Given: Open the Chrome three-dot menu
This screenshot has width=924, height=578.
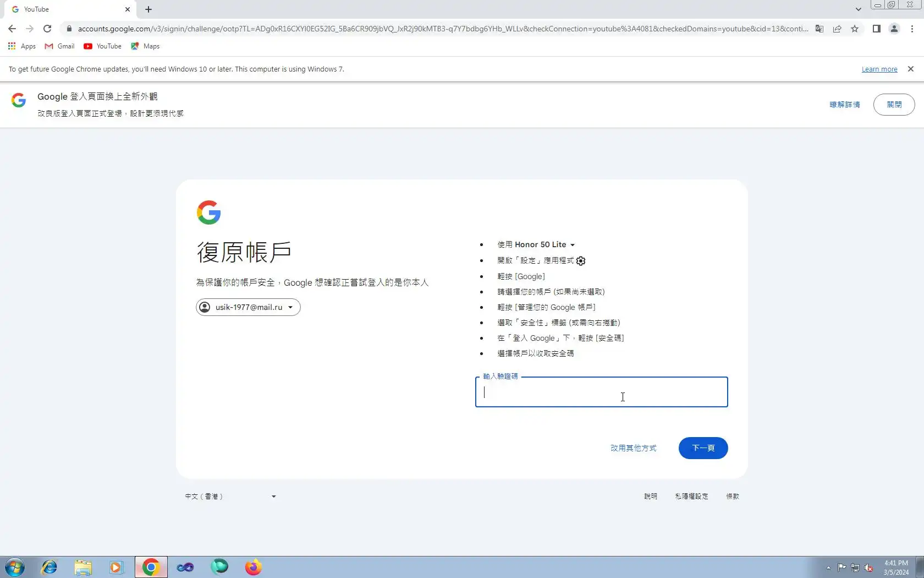Looking at the screenshot, I should 912,29.
